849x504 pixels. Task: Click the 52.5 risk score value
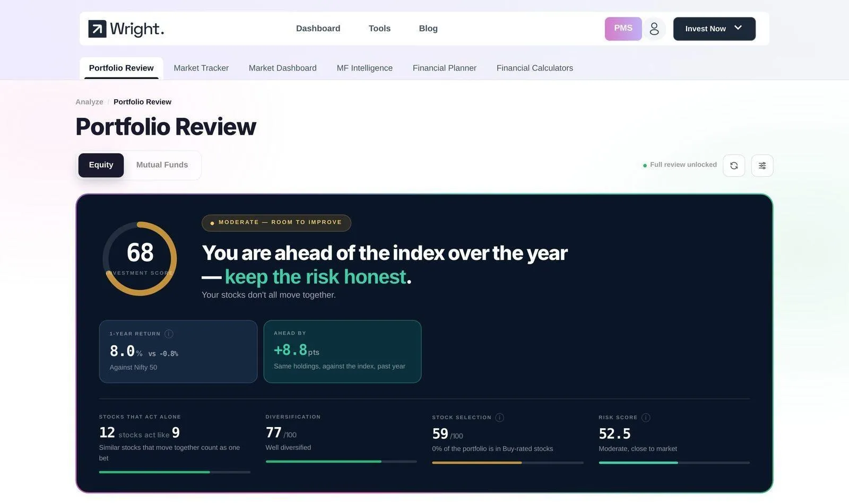[614, 434]
